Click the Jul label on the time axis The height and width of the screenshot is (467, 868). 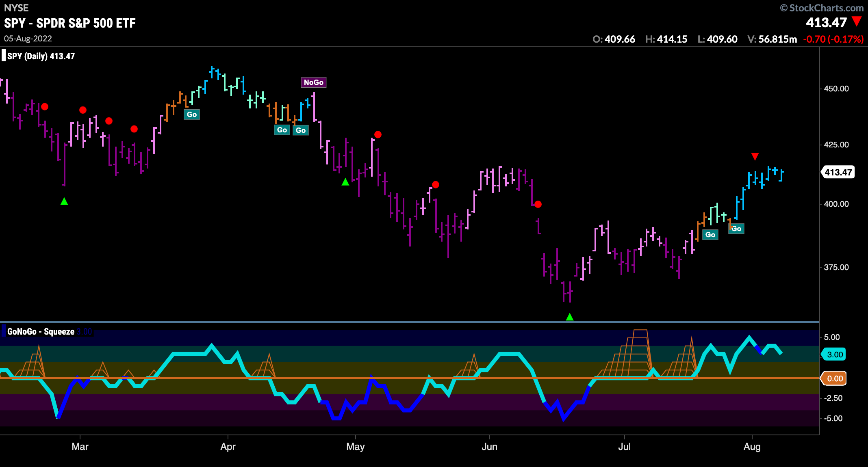(625, 447)
